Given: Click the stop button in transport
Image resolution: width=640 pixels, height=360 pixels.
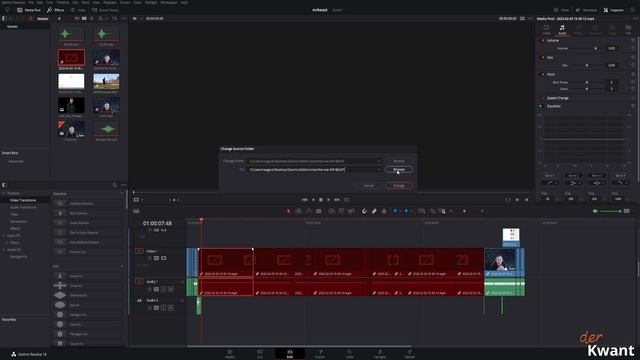Looking at the screenshot, I should click(321, 200).
